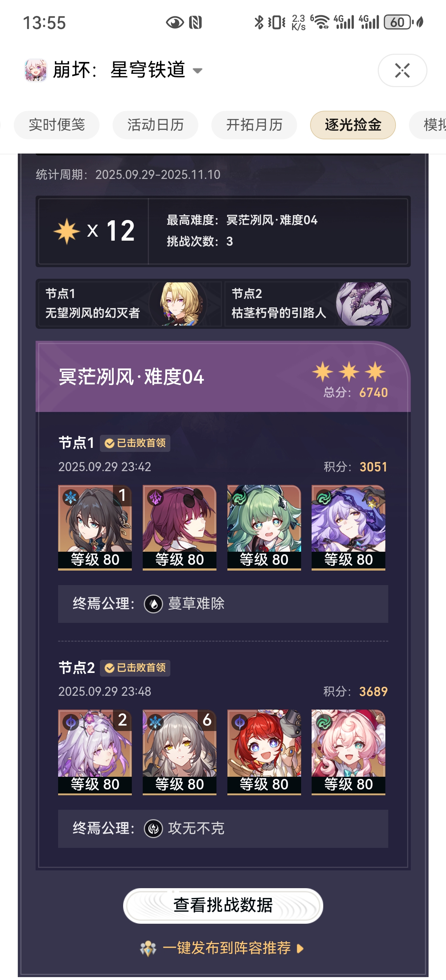Open the 开拓月历 tab
The width and height of the screenshot is (446, 980).
(x=254, y=125)
